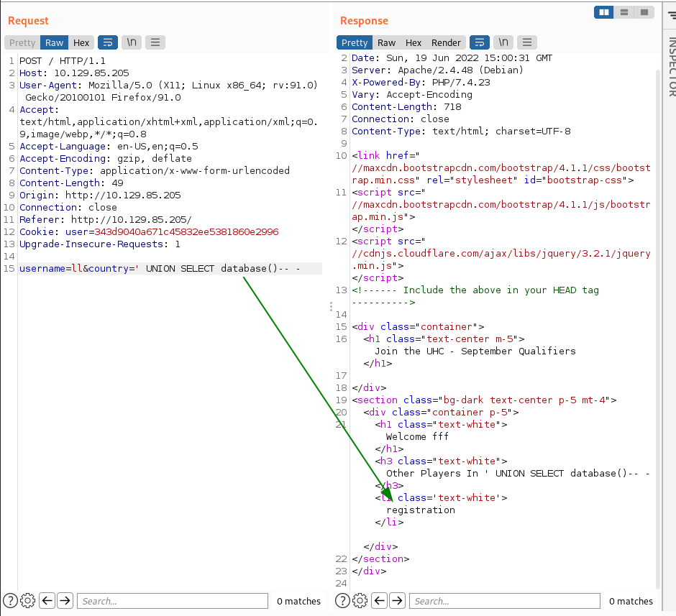676x616 pixels.
Task: Click Inspector panel options icon at top right
Action: (x=672, y=16)
